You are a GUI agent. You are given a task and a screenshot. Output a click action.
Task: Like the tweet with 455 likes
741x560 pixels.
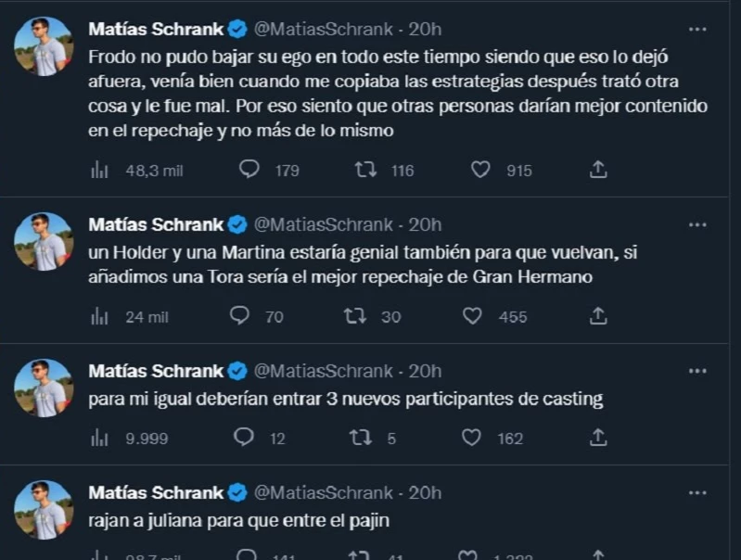point(472,316)
